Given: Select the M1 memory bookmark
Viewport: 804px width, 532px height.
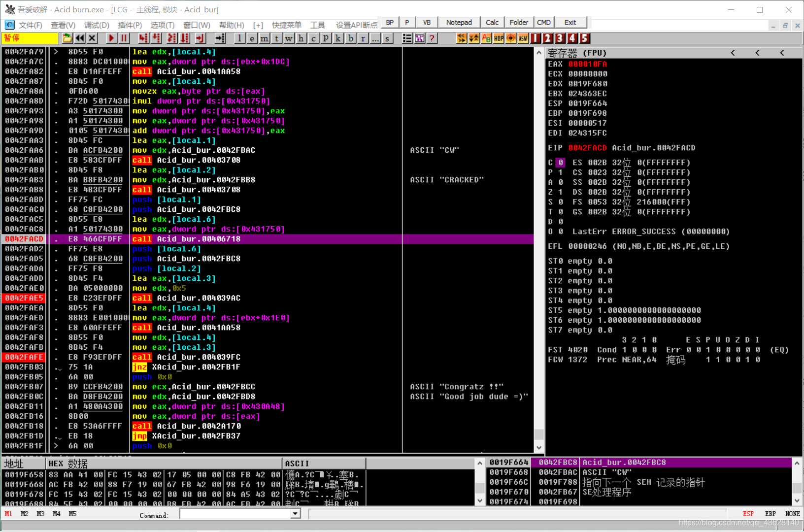Looking at the screenshot, I should pos(8,514).
